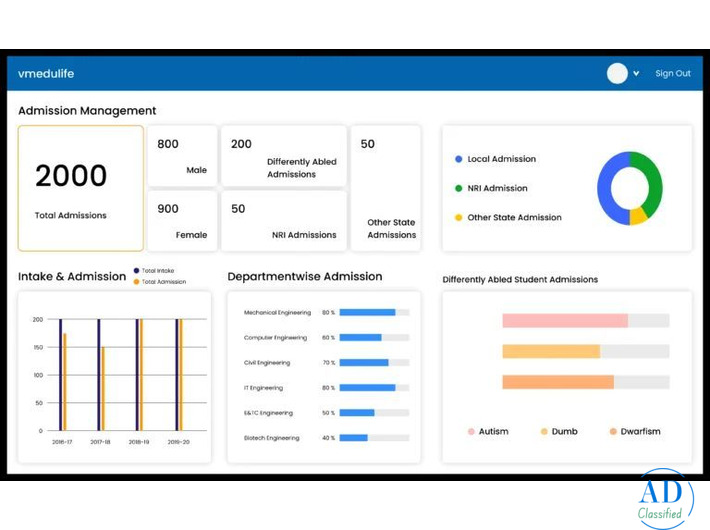Click the Dwarfism legend dot
710x530 pixels.
(x=613, y=431)
